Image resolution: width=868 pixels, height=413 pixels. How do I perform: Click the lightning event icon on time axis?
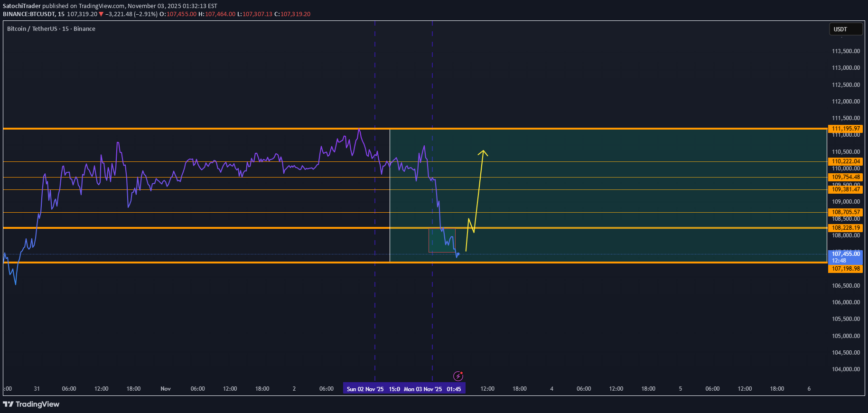pyautogui.click(x=458, y=376)
